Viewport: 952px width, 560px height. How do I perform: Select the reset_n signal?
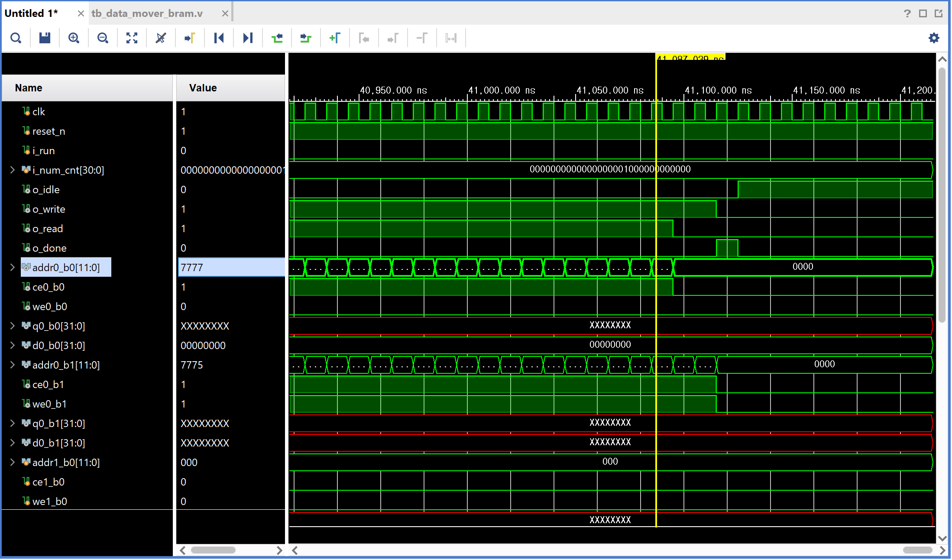pyautogui.click(x=49, y=131)
